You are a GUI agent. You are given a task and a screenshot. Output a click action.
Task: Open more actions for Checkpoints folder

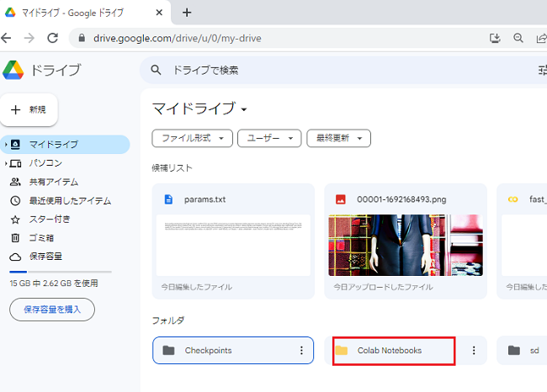click(301, 351)
